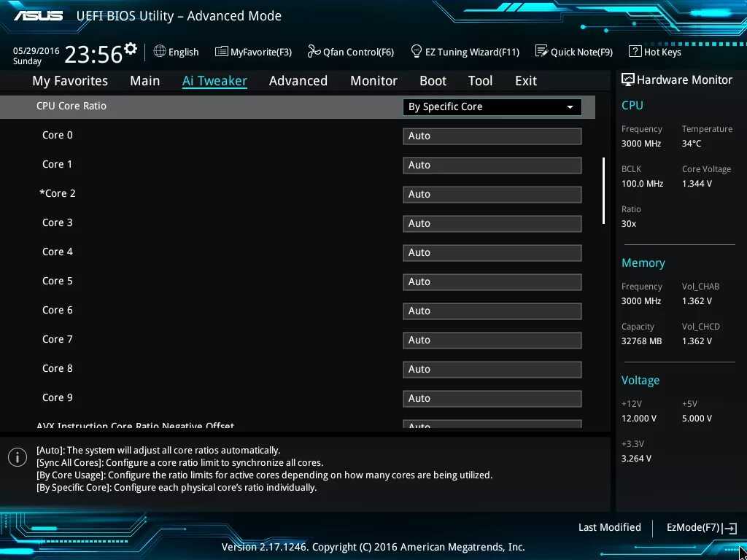This screenshot has height=560, width=747.
Task: Click the Ratio value 30x
Action: pyautogui.click(x=628, y=223)
